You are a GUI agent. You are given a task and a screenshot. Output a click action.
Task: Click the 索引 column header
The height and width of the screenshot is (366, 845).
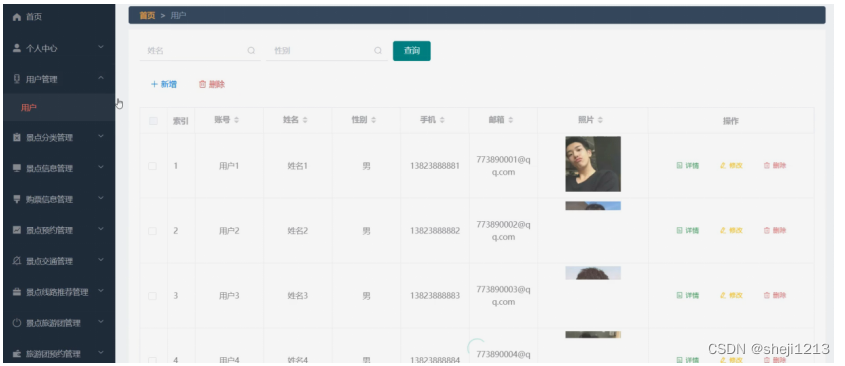click(x=181, y=121)
